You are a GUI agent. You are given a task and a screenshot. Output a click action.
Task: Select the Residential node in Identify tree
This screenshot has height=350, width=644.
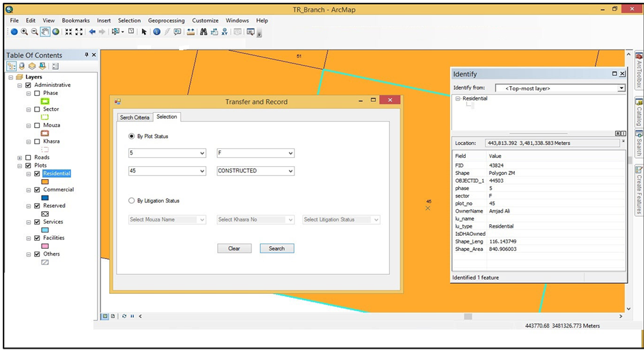point(475,98)
